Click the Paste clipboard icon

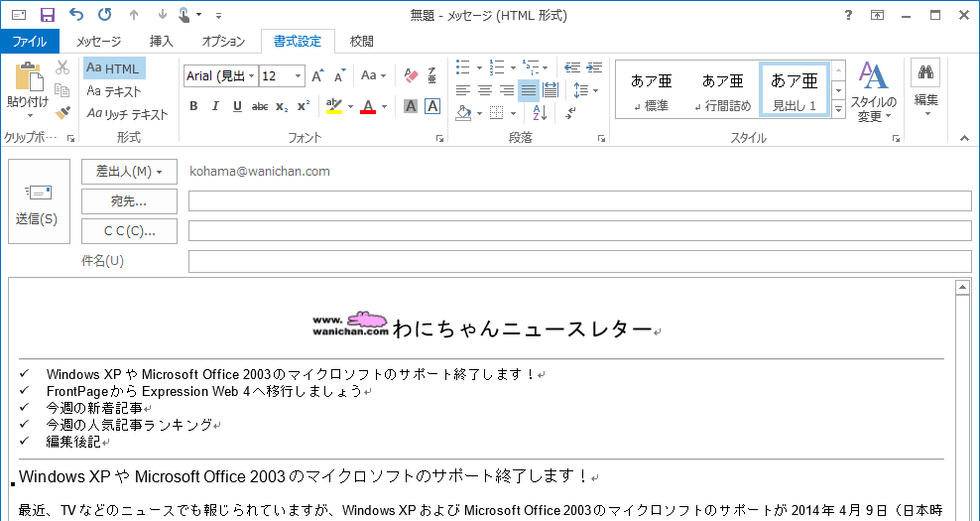[28, 76]
